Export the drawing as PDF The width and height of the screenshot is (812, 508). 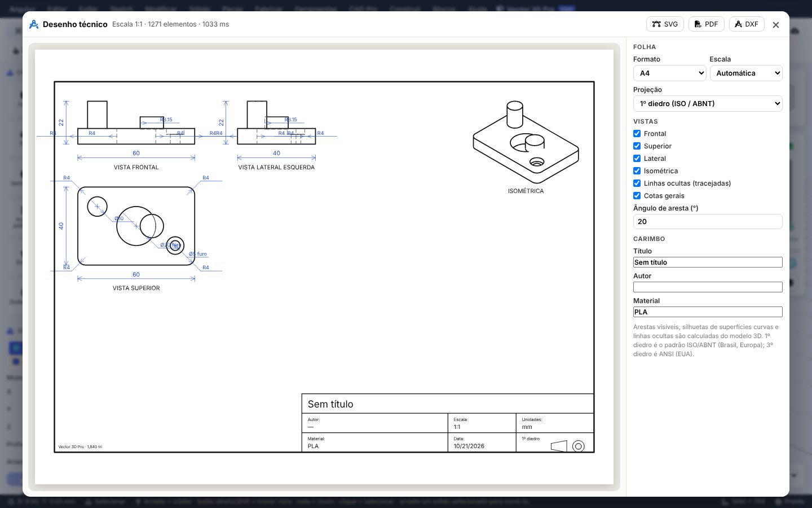(x=706, y=24)
